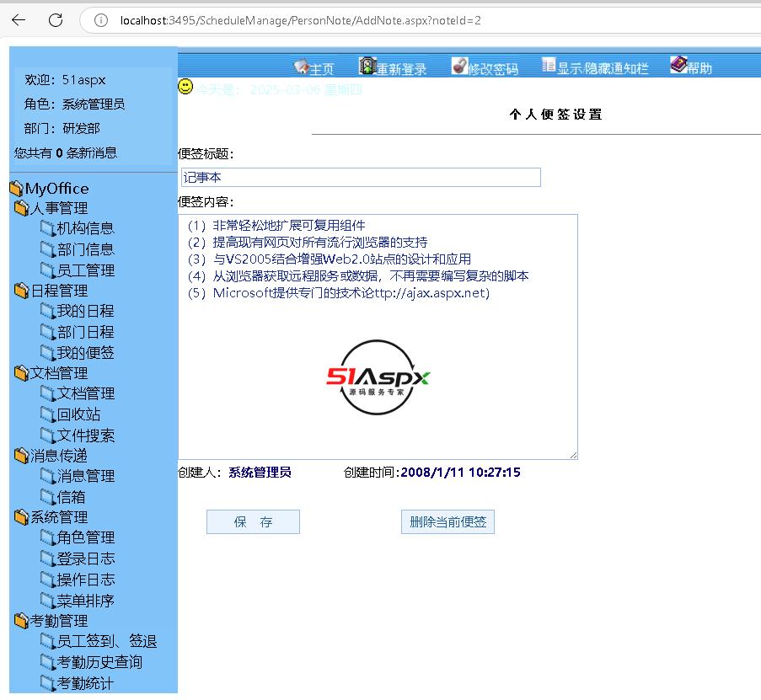Click the browser back arrow
This screenshot has height=700, width=761.
(19, 20)
